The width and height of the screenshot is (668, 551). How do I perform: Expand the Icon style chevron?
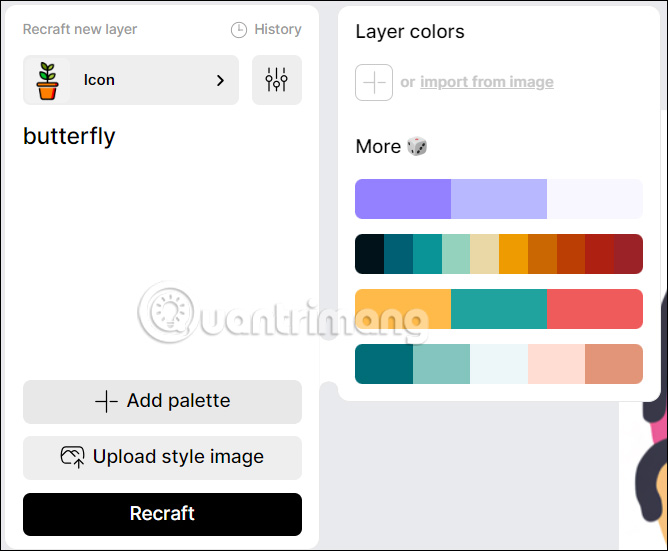[220, 80]
